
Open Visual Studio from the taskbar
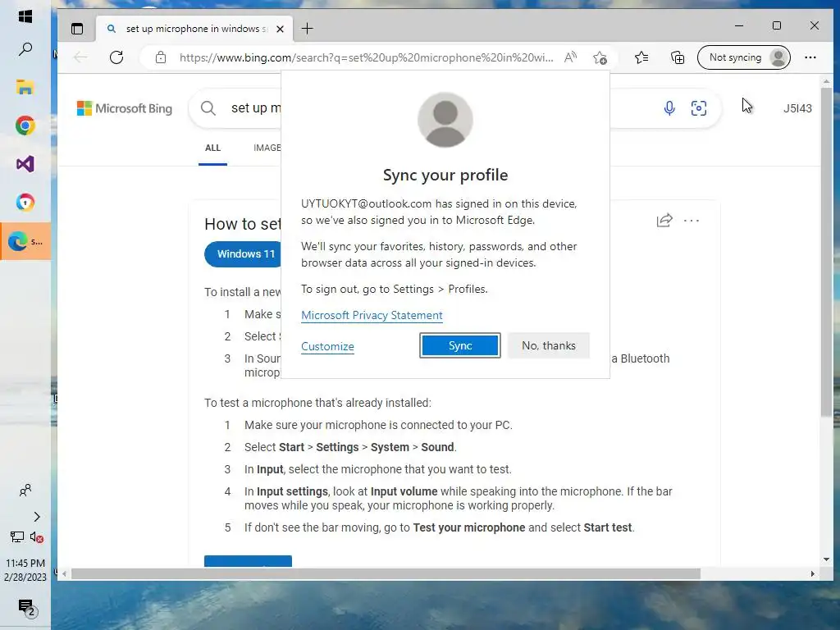25,164
